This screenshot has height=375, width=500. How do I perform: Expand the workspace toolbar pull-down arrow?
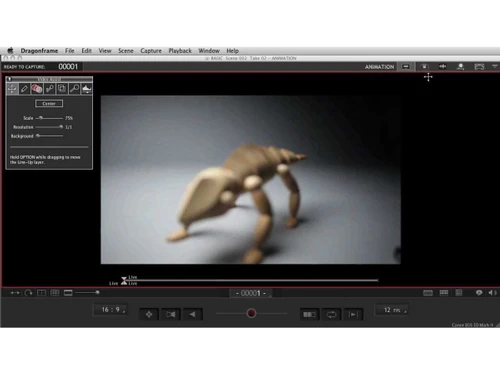tap(495, 66)
